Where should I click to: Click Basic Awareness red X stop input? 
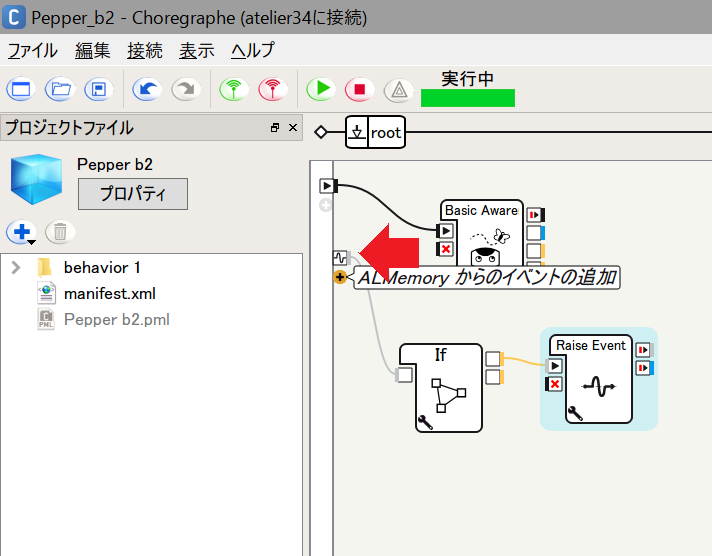point(445,249)
